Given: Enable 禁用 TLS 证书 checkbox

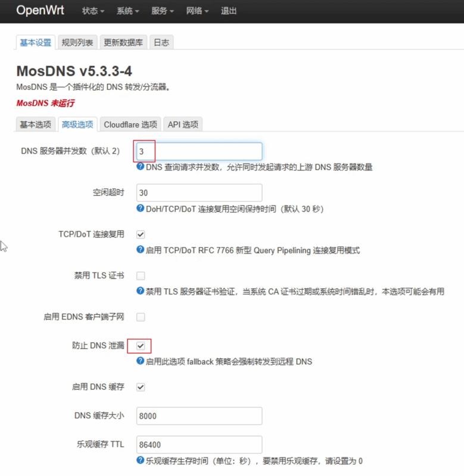Looking at the screenshot, I should point(141,275).
